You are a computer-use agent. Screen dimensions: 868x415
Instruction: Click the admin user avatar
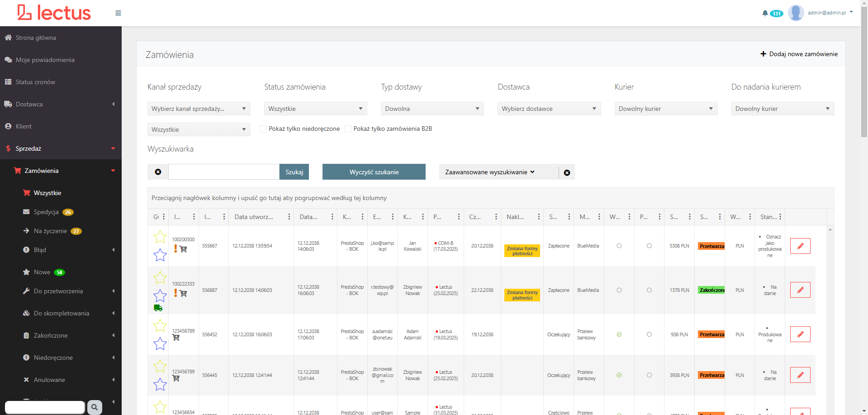click(x=796, y=13)
